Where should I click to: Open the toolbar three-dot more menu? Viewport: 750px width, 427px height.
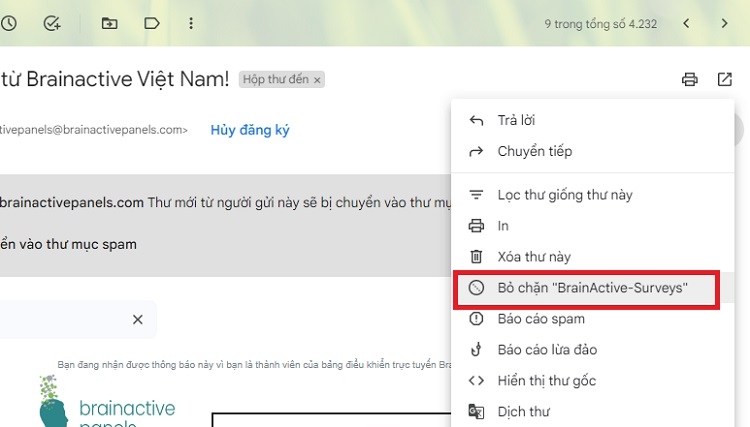(x=191, y=23)
